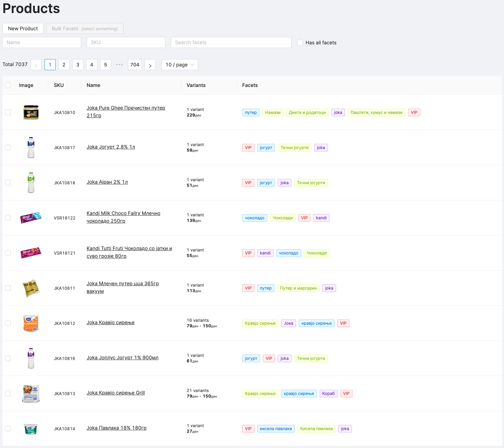Open the Joka Pure Ghee product thumbnail
Viewport: 504px width, 448px height.
[31, 112]
